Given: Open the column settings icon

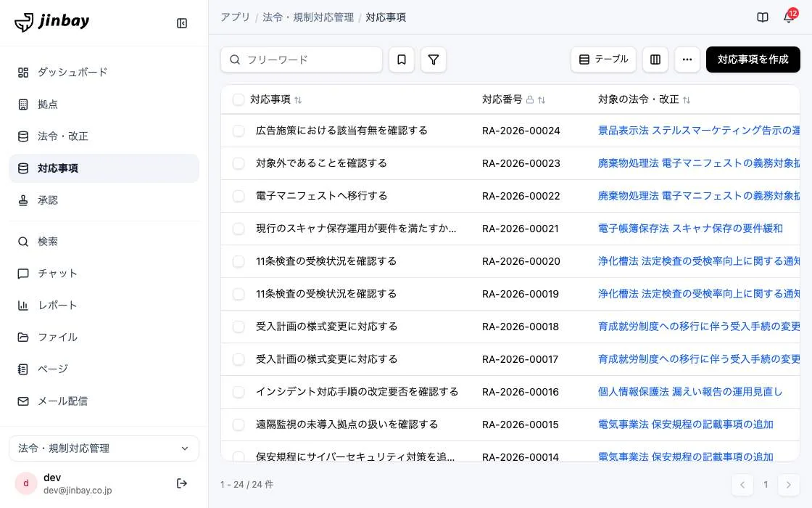Looking at the screenshot, I should tap(655, 60).
